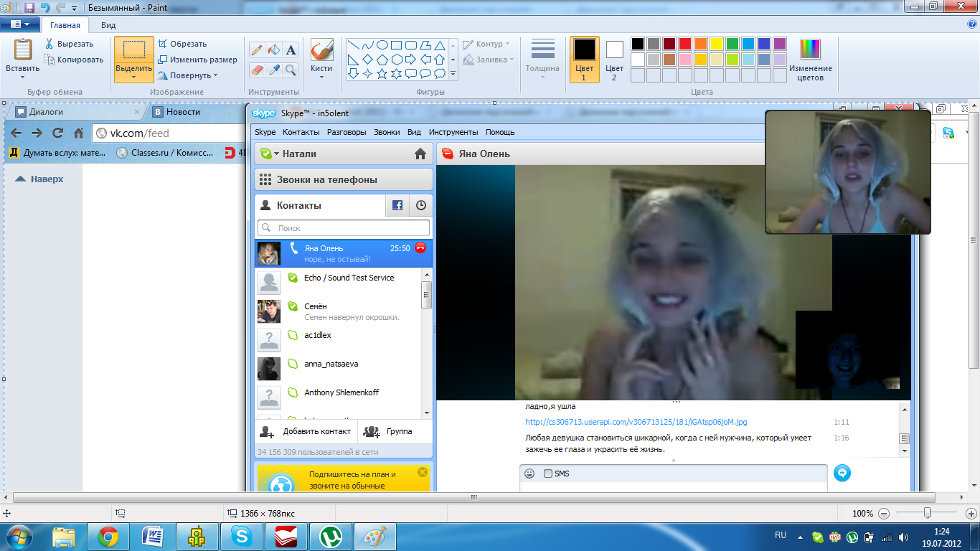
Task: Pick the red color swatch
Action: point(685,44)
